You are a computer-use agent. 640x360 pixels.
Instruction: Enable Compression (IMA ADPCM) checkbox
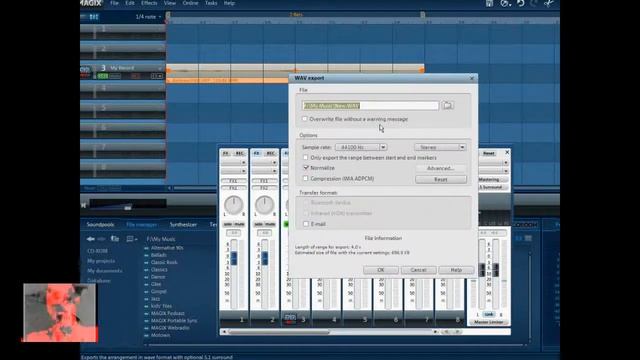[305, 178]
